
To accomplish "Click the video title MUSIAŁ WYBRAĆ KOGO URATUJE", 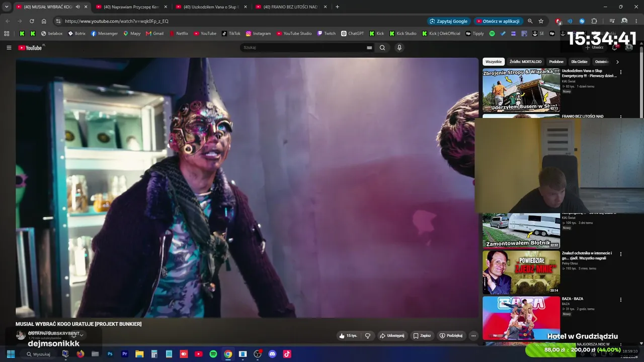I will (x=78, y=324).
